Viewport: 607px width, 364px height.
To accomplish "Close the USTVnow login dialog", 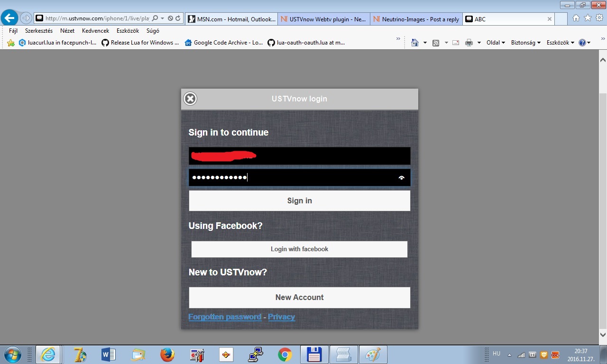I will (190, 99).
